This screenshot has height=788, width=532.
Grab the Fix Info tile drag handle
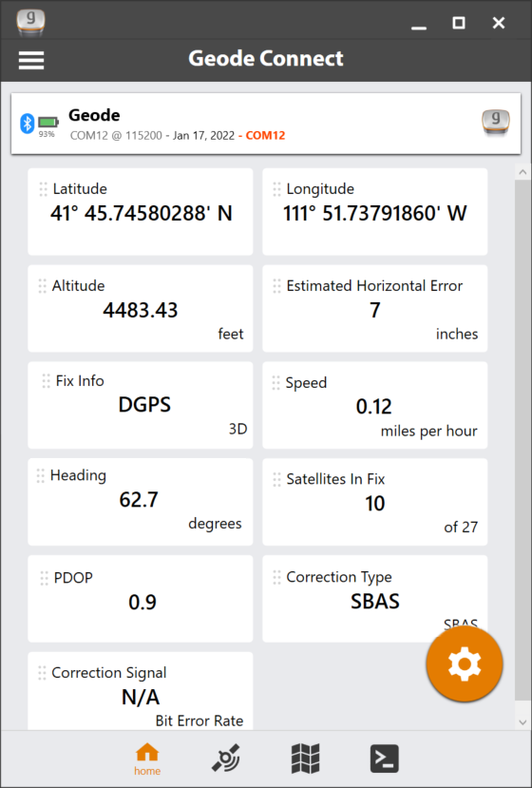click(47, 381)
